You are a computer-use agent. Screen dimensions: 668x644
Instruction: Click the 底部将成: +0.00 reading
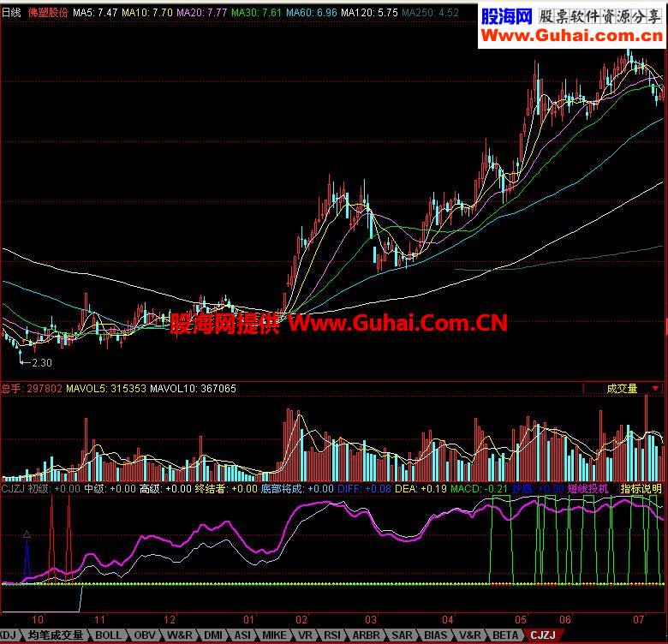coord(297,488)
